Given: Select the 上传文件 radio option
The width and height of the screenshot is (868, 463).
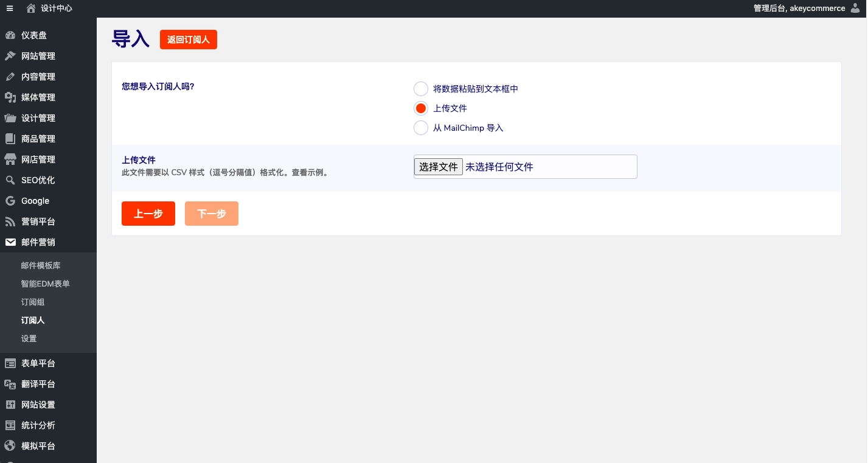Looking at the screenshot, I should click(421, 108).
